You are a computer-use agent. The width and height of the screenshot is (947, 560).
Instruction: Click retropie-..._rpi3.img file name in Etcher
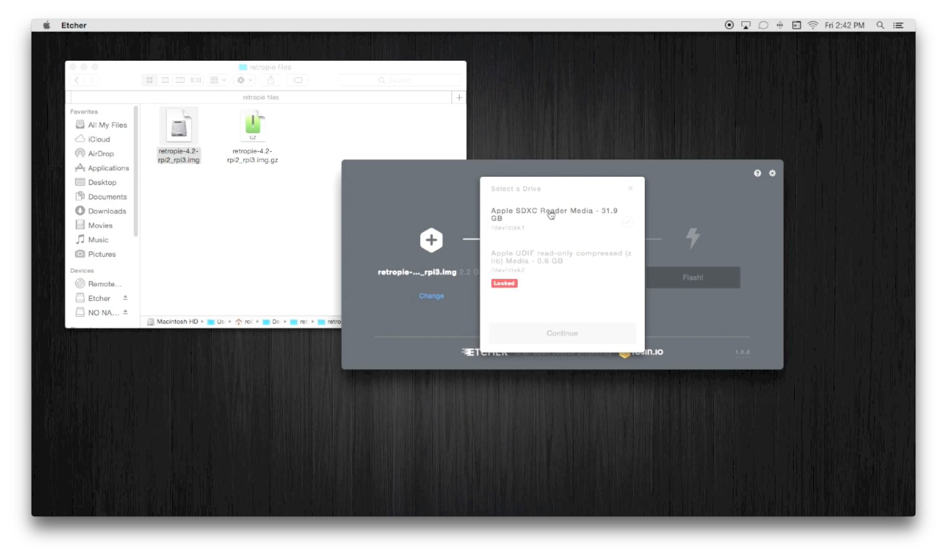click(x=417, y=272)
